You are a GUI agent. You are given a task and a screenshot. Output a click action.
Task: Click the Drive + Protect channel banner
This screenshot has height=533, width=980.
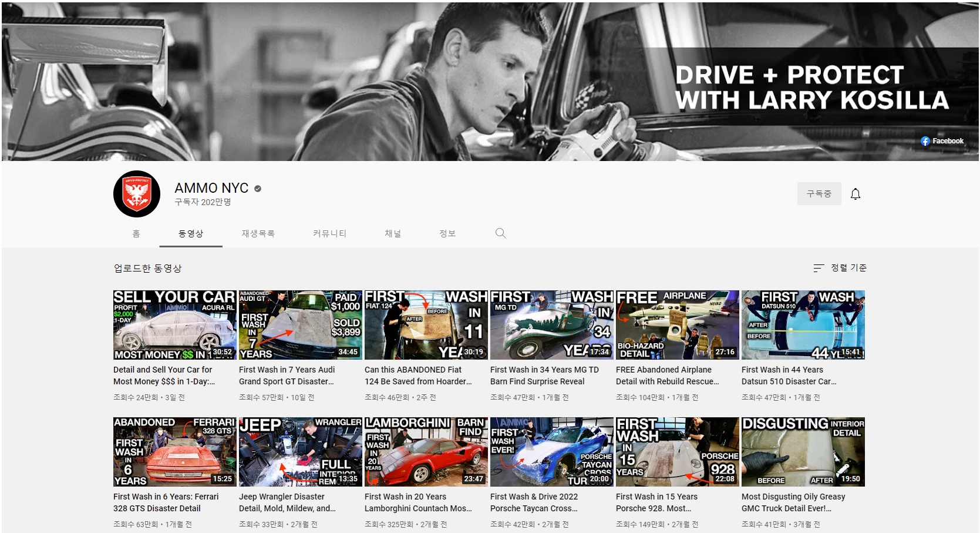[490, 81]
